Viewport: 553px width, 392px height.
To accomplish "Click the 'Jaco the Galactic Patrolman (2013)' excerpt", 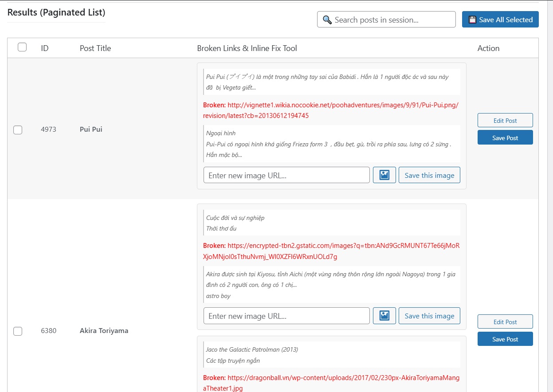I will [x=252, y=349].
